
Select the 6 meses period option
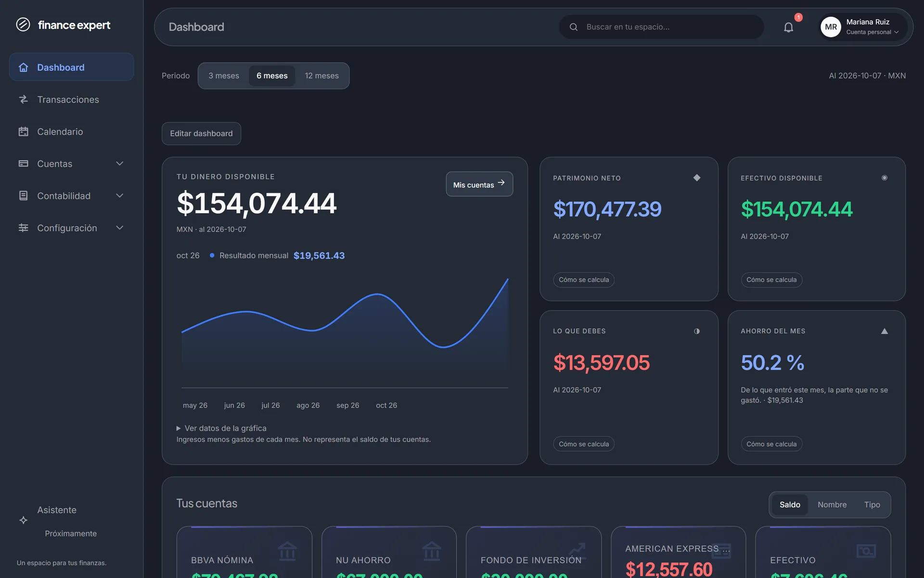click(x=272, y=76)
